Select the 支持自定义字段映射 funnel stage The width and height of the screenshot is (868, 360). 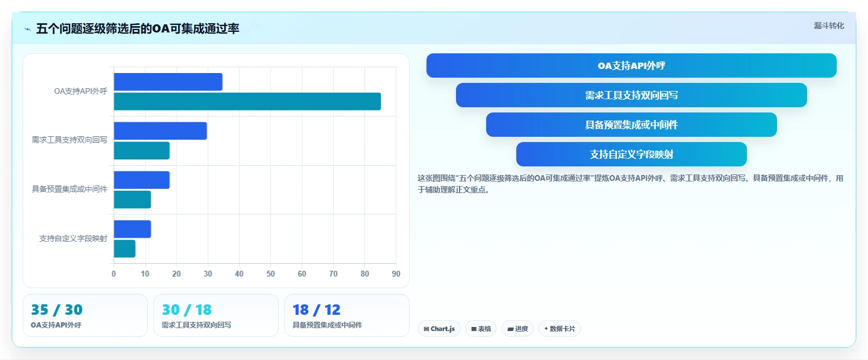631,154
